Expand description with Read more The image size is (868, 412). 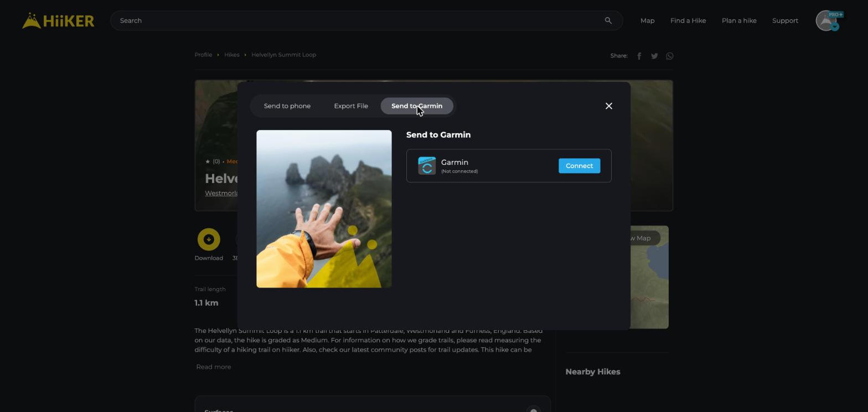coord(213,367)
